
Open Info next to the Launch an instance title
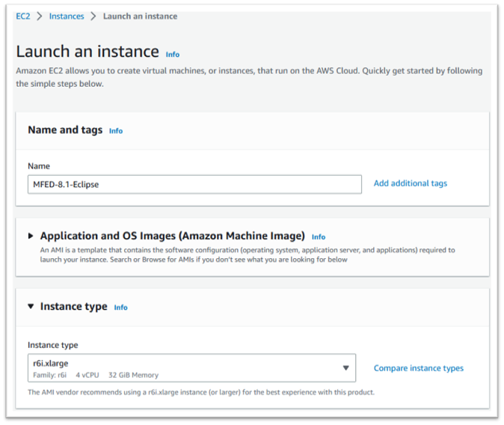point(173,55)
